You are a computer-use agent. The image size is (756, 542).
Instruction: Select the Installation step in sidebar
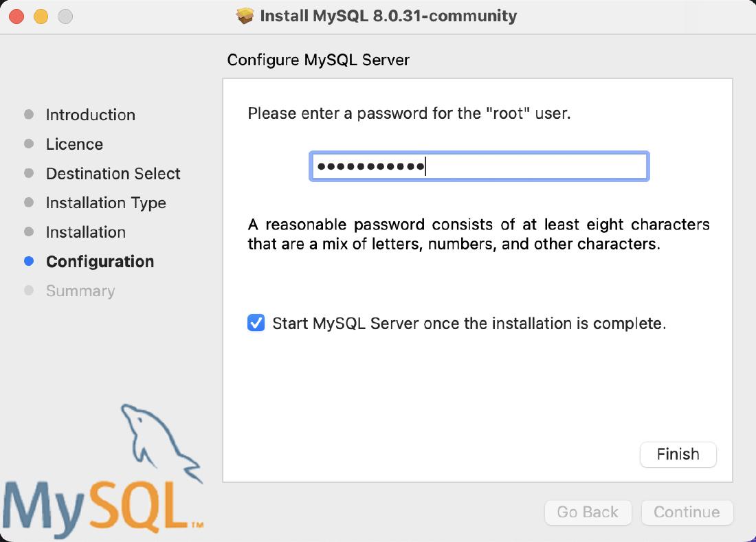tap(85, 232)
